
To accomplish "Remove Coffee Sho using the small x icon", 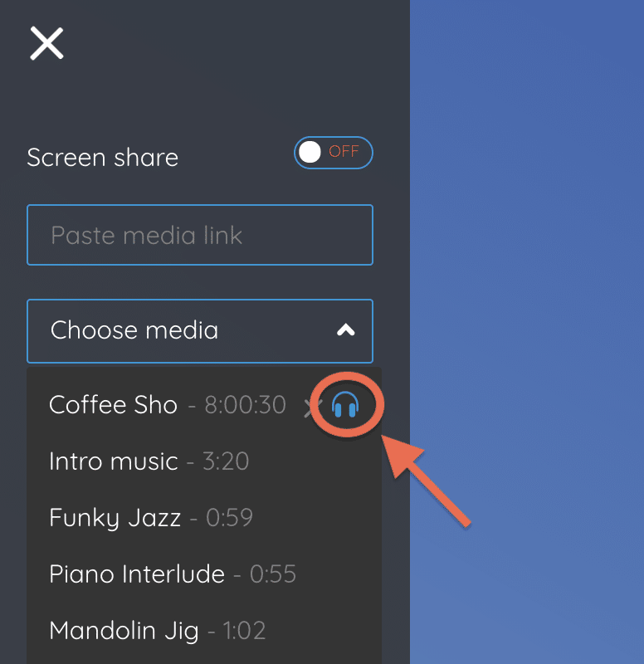I will click(310, 408).
